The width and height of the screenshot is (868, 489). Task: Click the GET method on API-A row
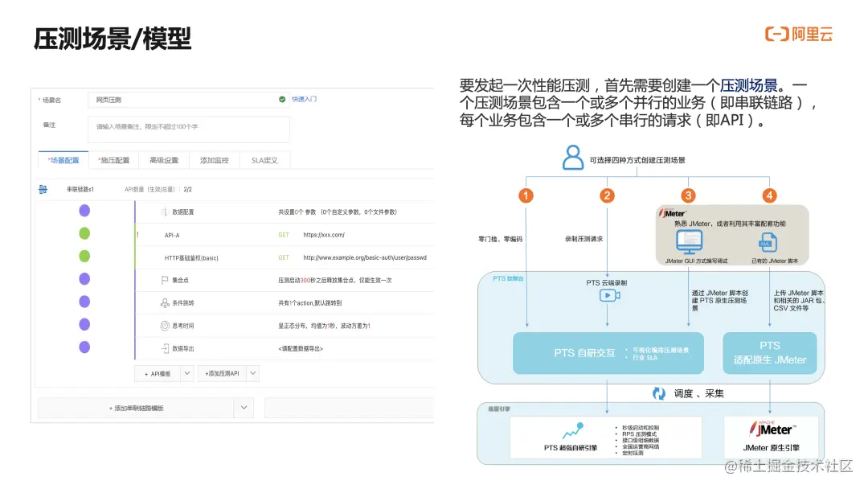284,235
